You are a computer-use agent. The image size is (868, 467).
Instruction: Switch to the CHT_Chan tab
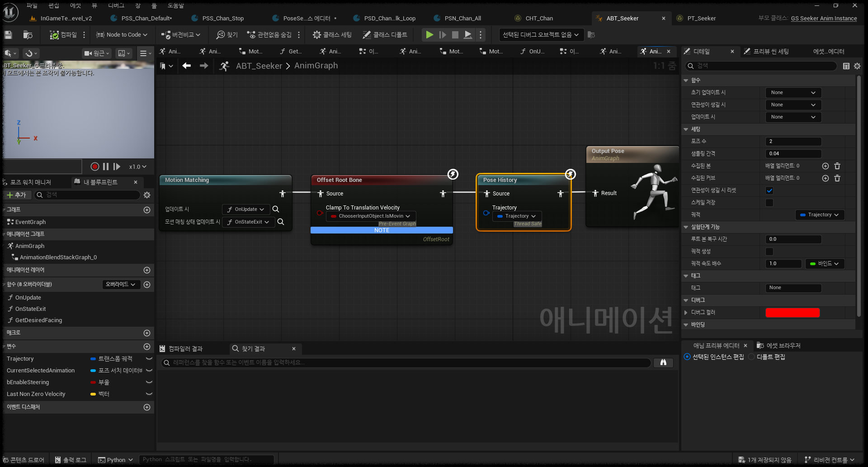coord(539,19)
